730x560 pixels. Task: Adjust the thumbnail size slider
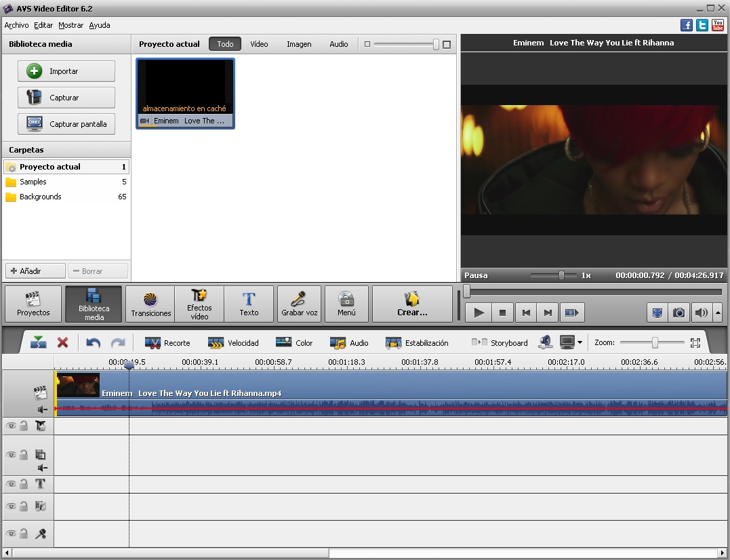pos(436,44)
